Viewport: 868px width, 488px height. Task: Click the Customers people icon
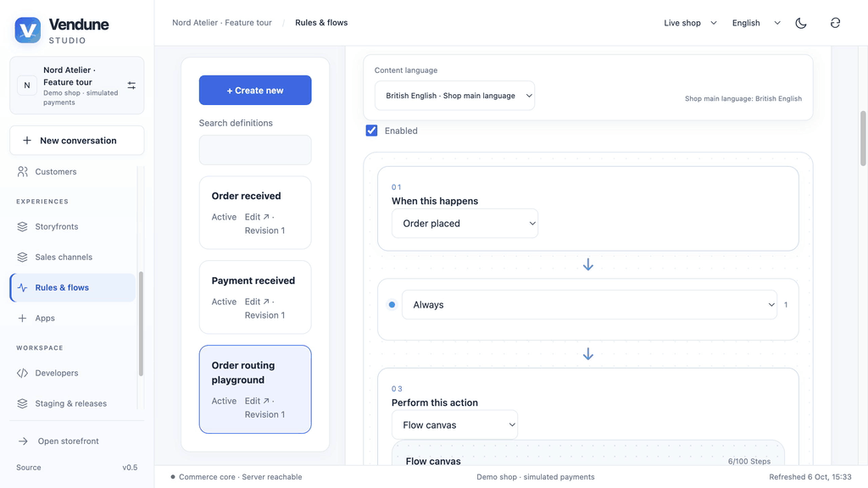(22, 171)
